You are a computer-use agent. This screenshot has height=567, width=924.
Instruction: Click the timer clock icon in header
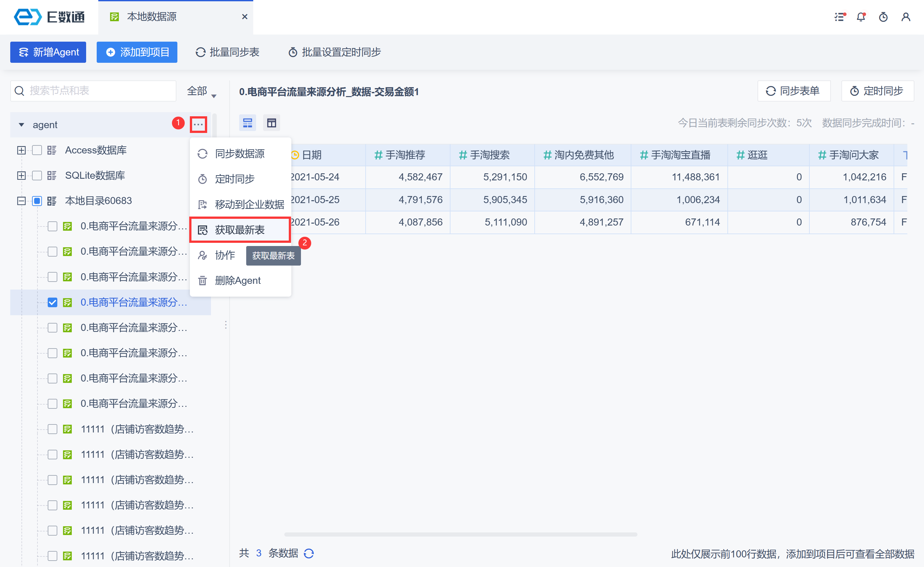click(883, 17)
